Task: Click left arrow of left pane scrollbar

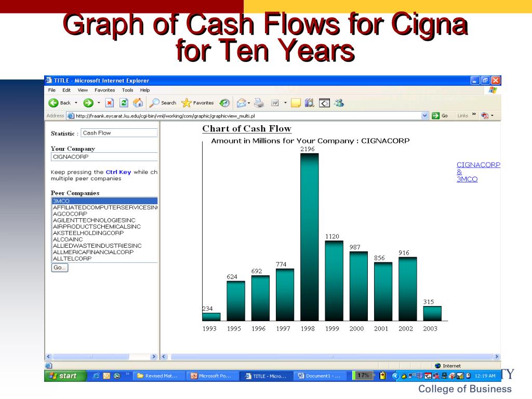Action: coord(48,356)
